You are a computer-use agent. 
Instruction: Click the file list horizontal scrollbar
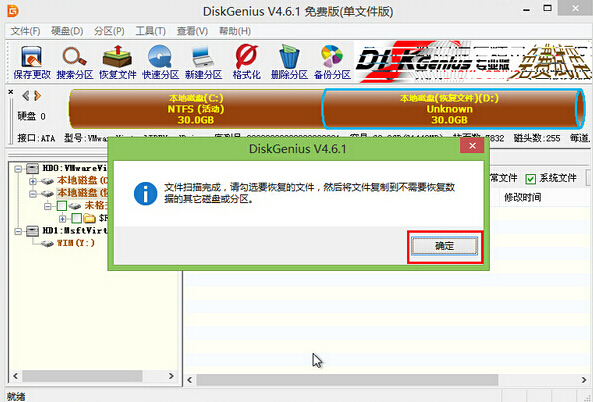click(387, 380)
